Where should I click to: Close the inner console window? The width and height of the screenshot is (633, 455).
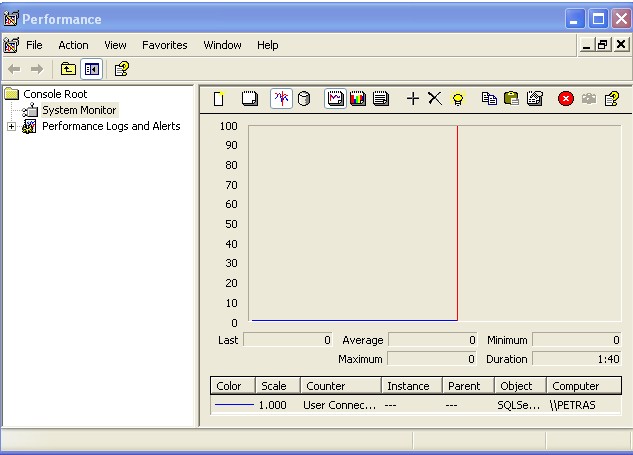click(x=621, y=45)
